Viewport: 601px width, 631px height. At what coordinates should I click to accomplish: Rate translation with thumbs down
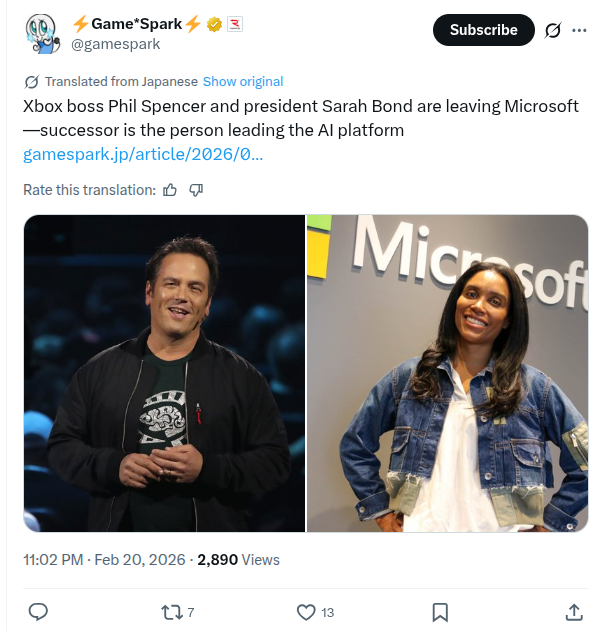(x=196, y=190)
